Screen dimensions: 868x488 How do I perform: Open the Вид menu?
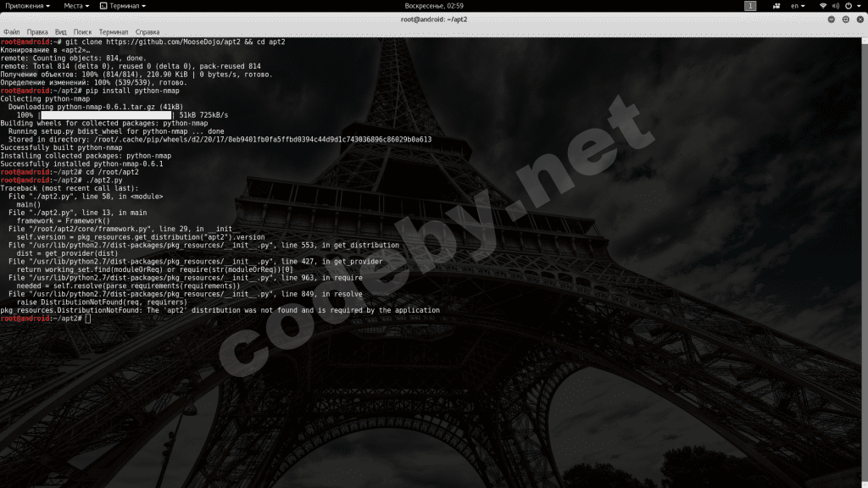[x=61, y=32]
